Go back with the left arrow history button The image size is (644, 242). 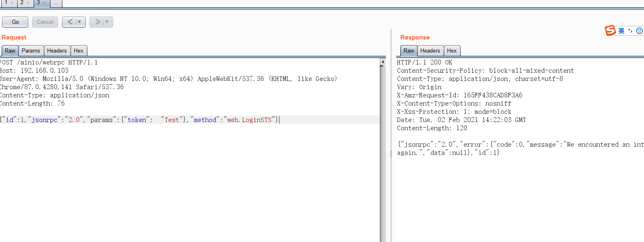tap(70, 22)
